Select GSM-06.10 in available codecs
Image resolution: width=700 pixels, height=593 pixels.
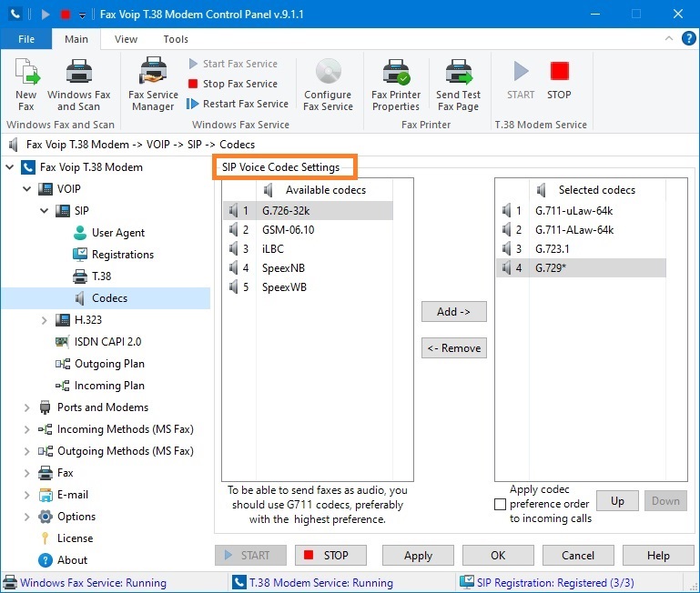tap(308, 230)
